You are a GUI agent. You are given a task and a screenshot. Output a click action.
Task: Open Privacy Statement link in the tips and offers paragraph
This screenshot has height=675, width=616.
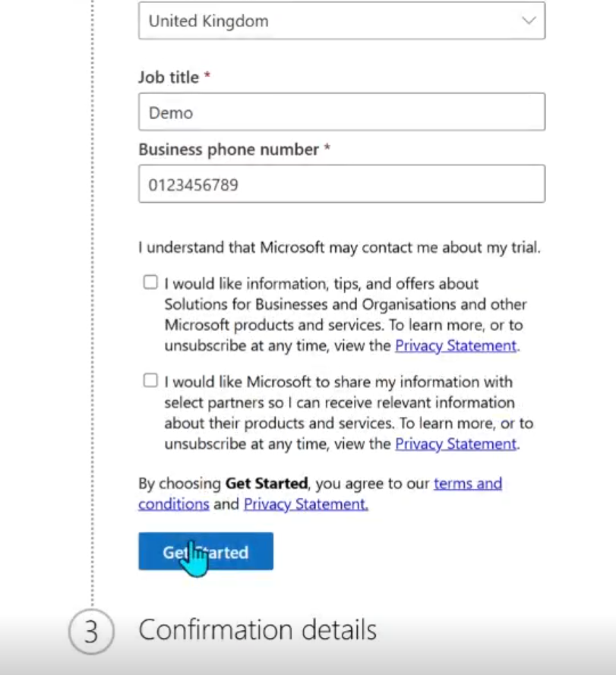click(x=456, y=345)
